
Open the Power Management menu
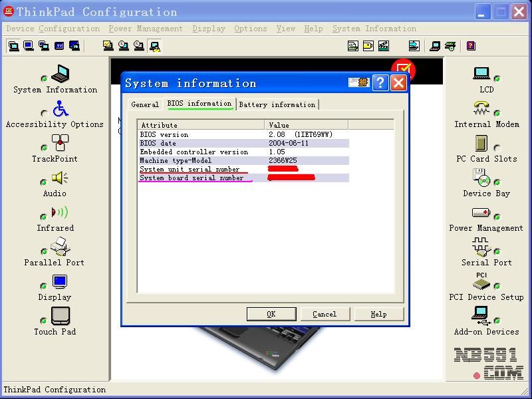click(x=146, y=29)
